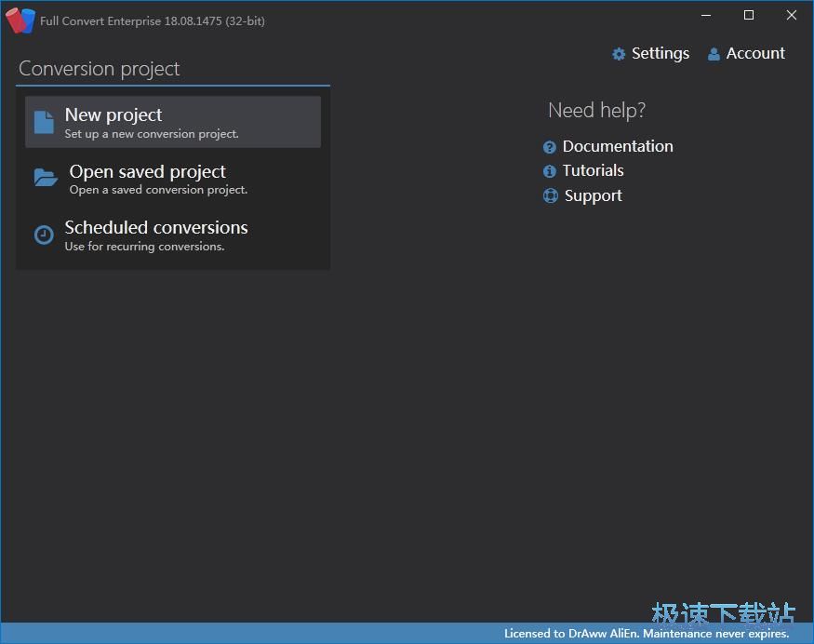Maximize the Full Convert window
This screenshot has width=814, height=644.
tap(749, 16)
